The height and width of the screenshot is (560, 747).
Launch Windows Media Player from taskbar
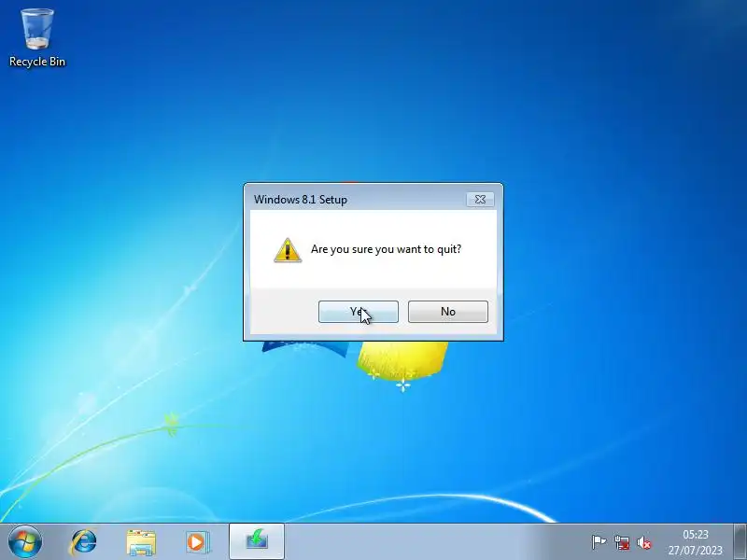click(x=197, y=542)
